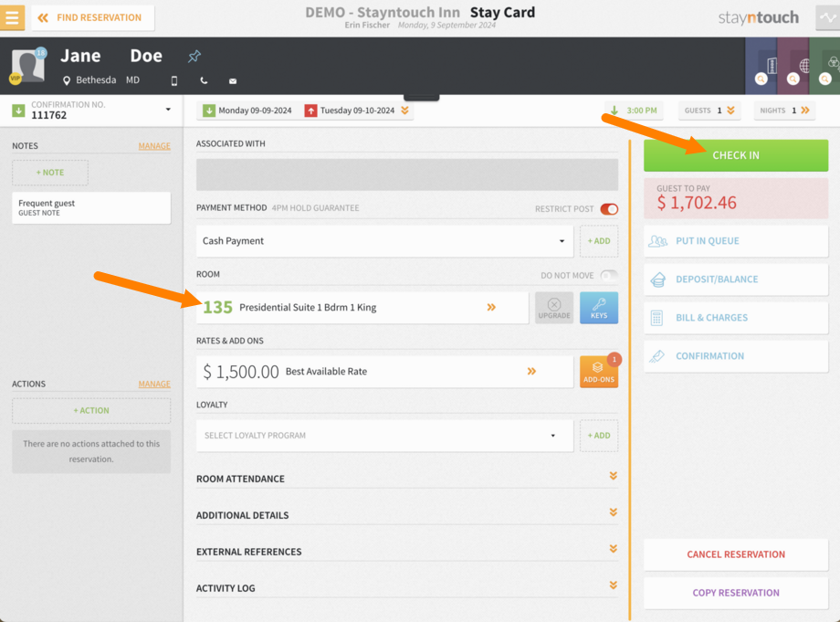Click the green arrival icon by confirmation number
Viewport: 840px width, 622px height.
point(19,111)
